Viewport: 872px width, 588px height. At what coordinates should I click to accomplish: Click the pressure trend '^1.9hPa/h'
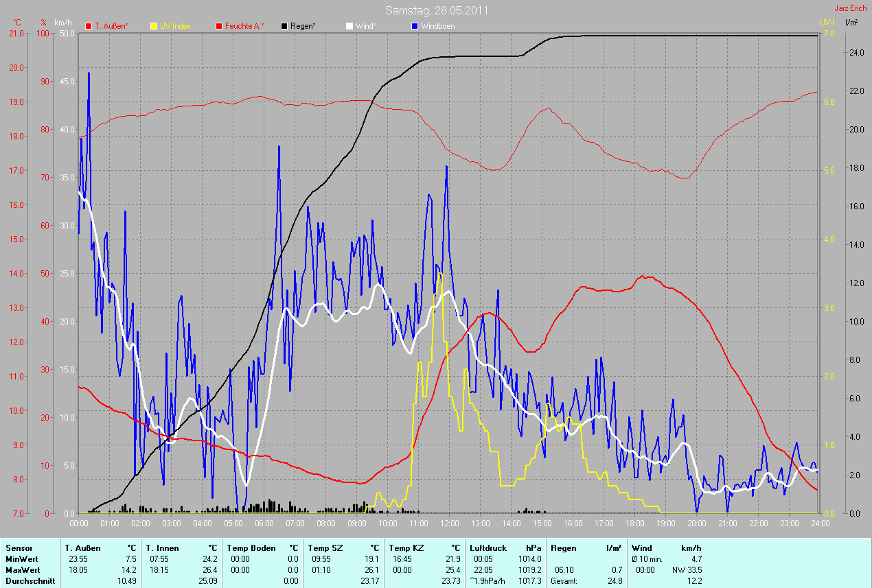tap(488, 581)
